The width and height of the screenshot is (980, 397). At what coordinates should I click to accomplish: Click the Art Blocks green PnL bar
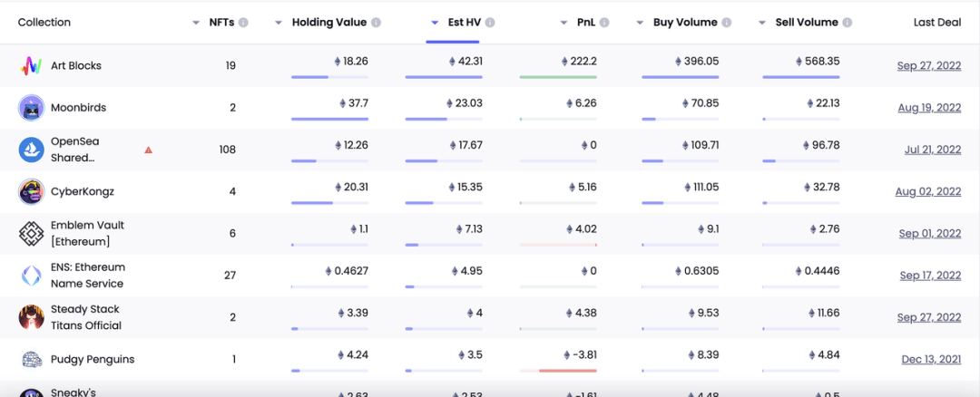click(558, 77)
